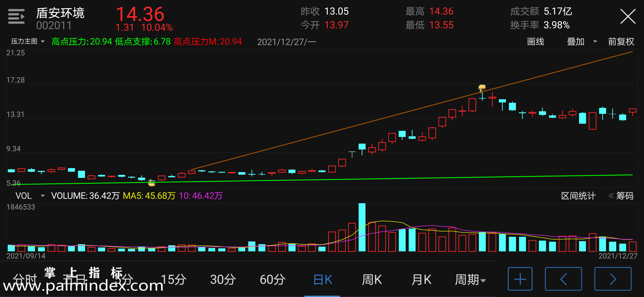Switch to the 15分 chart tab
This screenshot has height=297, width=644.
click(173, 280)
